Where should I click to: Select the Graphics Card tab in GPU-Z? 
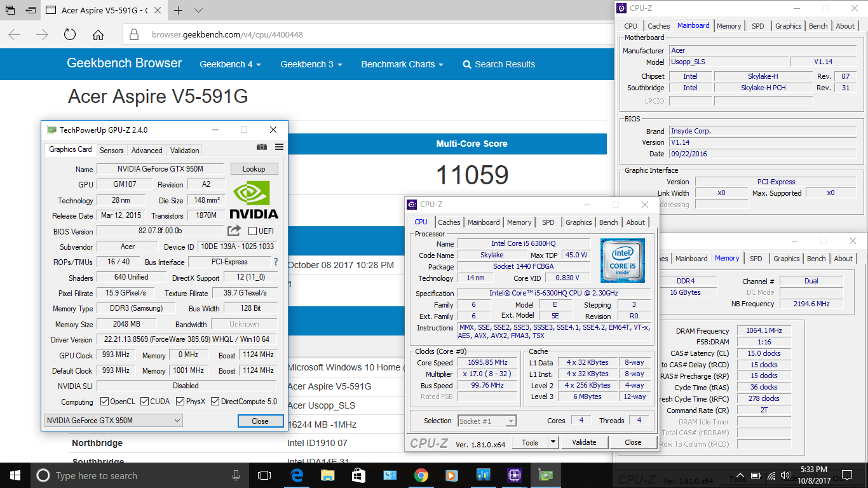71,149
